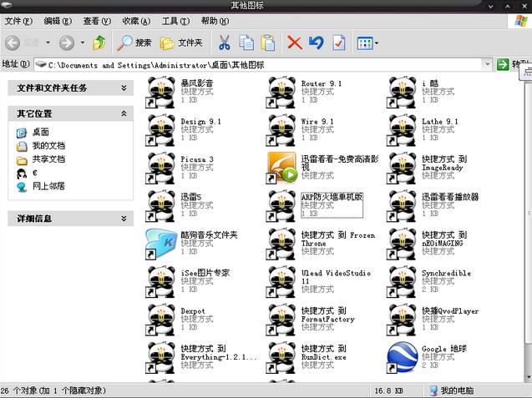Select the 酷狗音乐文件夹 shortcut icon
The image size is (532, 398).
click(160, 244)
